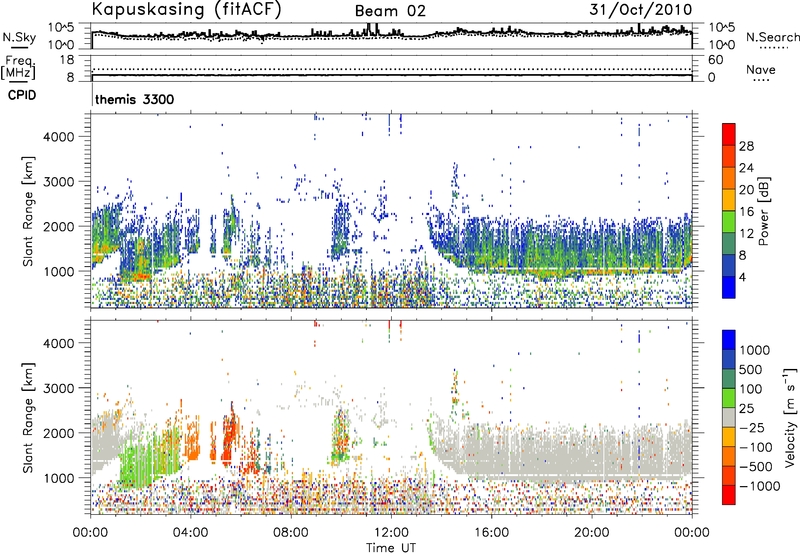
Task: Click the 24 tick on Power scale
Action: 746,168
